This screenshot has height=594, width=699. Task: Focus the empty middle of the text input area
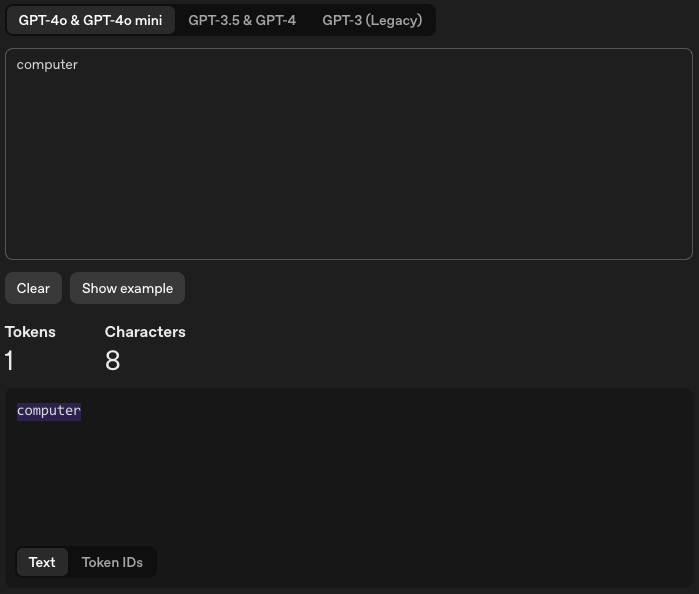click(349, 160)
